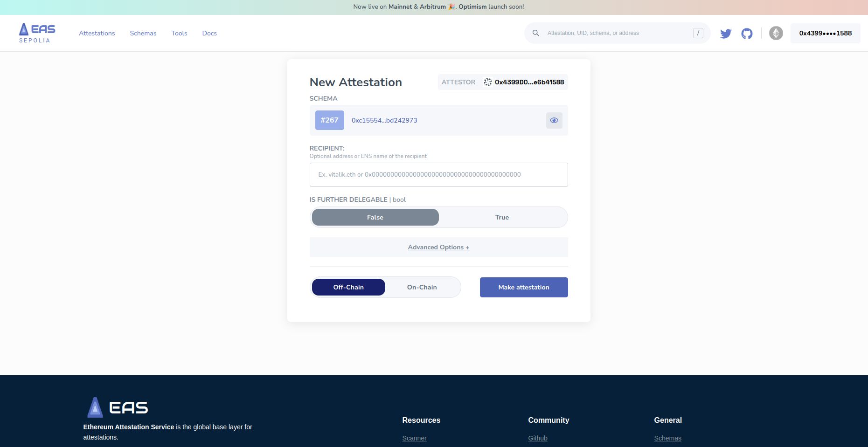The image size is (868, 447).
Task: Select On-Chain attestation mode
Action: tap(422, 287)
